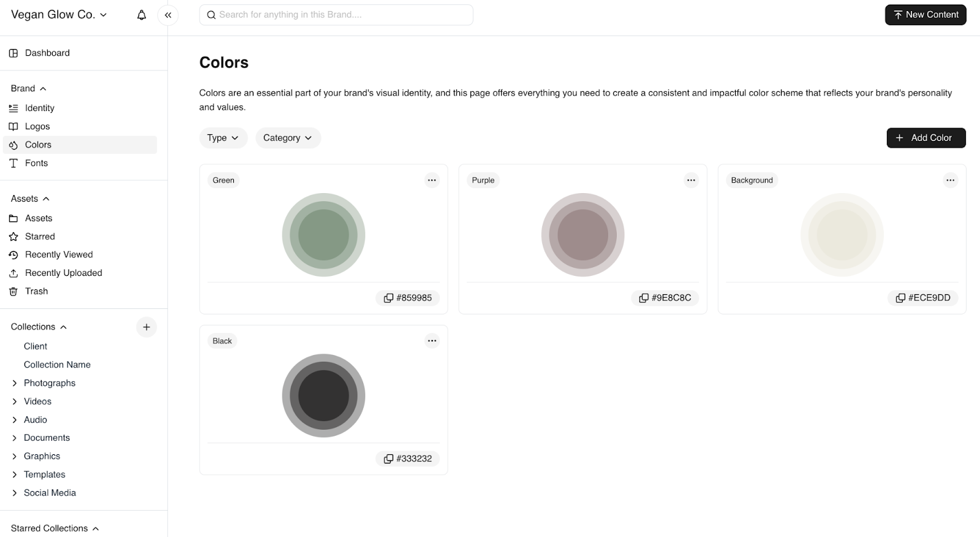Click the Green color label tag
Image resolution: width=980 pixels, height=537 pixels.
pos(224,180)
